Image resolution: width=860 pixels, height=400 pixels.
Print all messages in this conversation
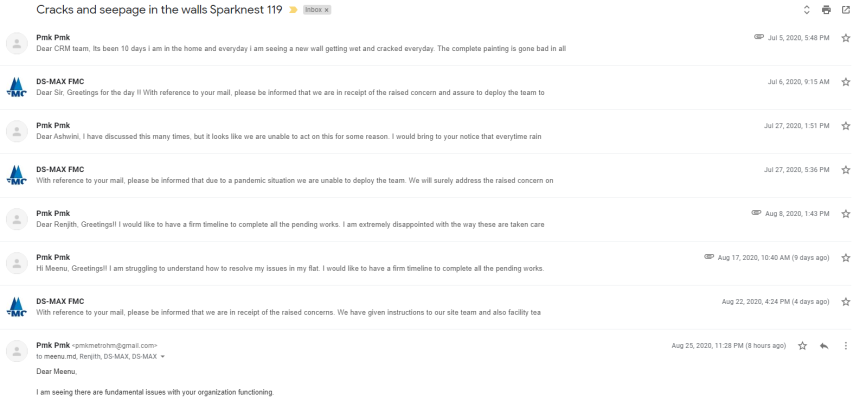826,10
